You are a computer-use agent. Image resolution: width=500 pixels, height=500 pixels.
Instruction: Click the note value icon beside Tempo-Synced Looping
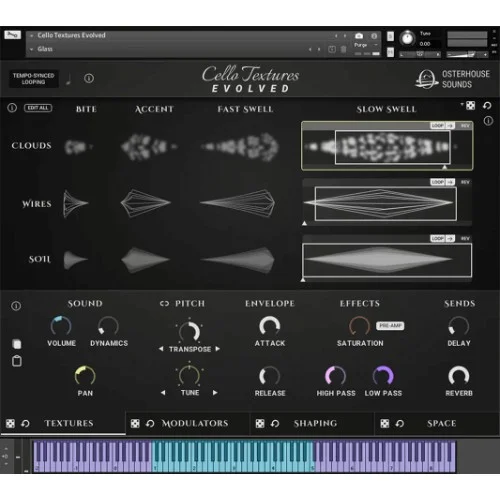(69, 79)
